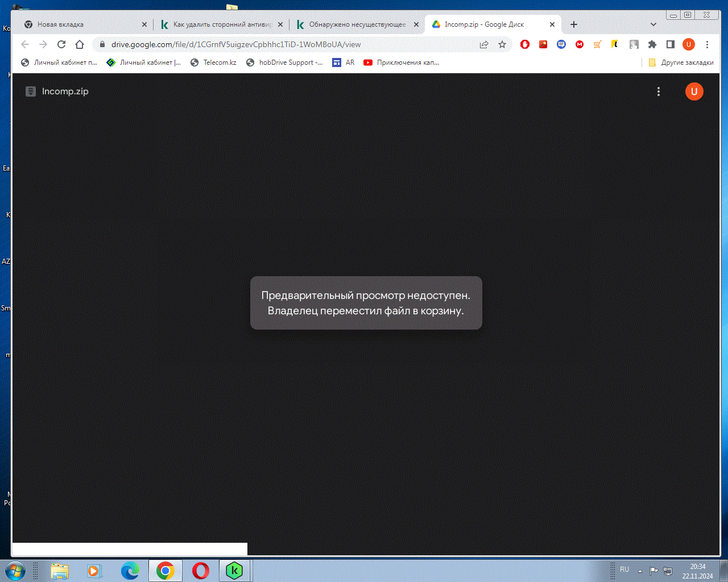Click the shopping cart extension icon
This screenshot has width=728, height=582.
[x=597, y=44]
